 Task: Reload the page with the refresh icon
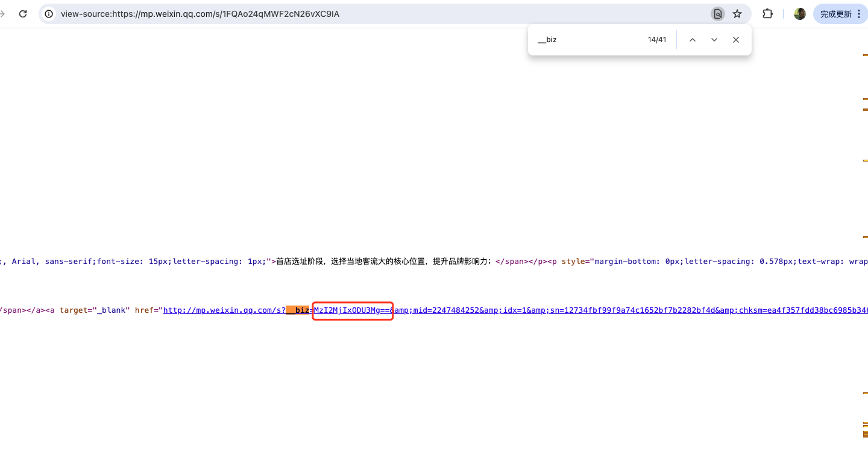(23, 14)
